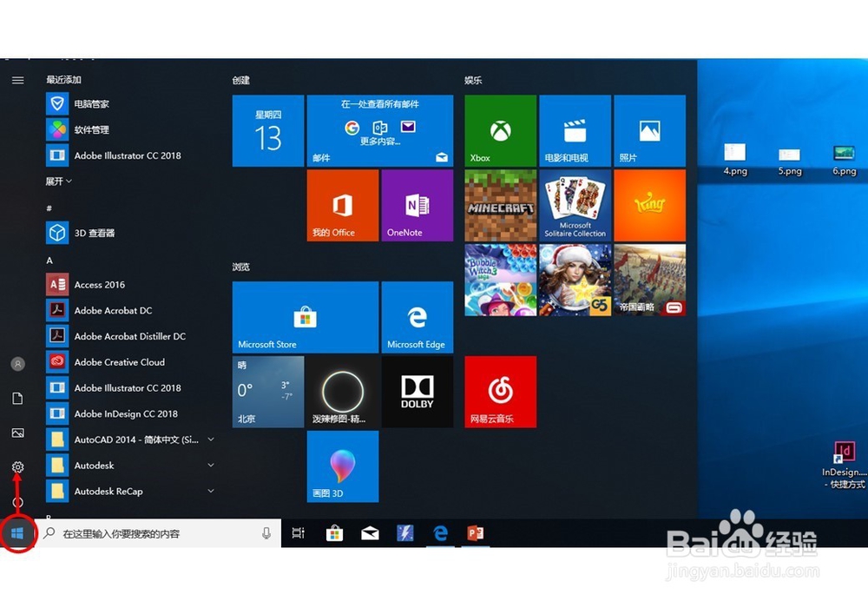This screenshot has width=868, height=601.
Task: Open Task View on taskbar
Action: (x=299, y=533)
